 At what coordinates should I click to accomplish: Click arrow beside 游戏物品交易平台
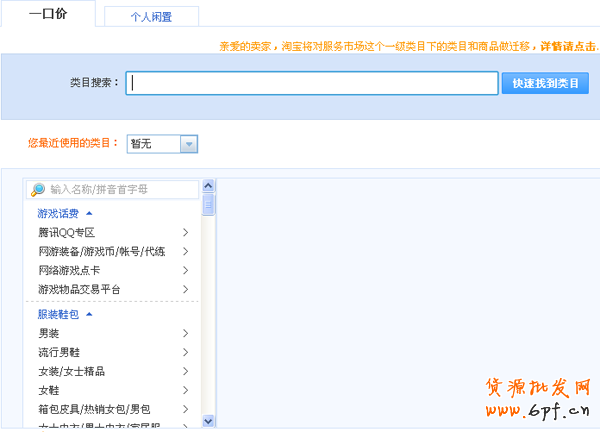186,289
